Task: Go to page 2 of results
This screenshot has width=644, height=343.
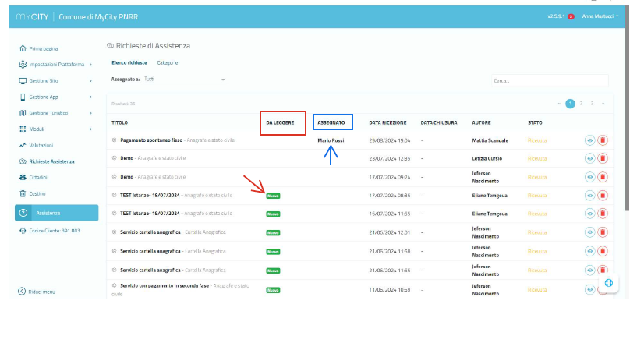Action: tap(581, 103)
